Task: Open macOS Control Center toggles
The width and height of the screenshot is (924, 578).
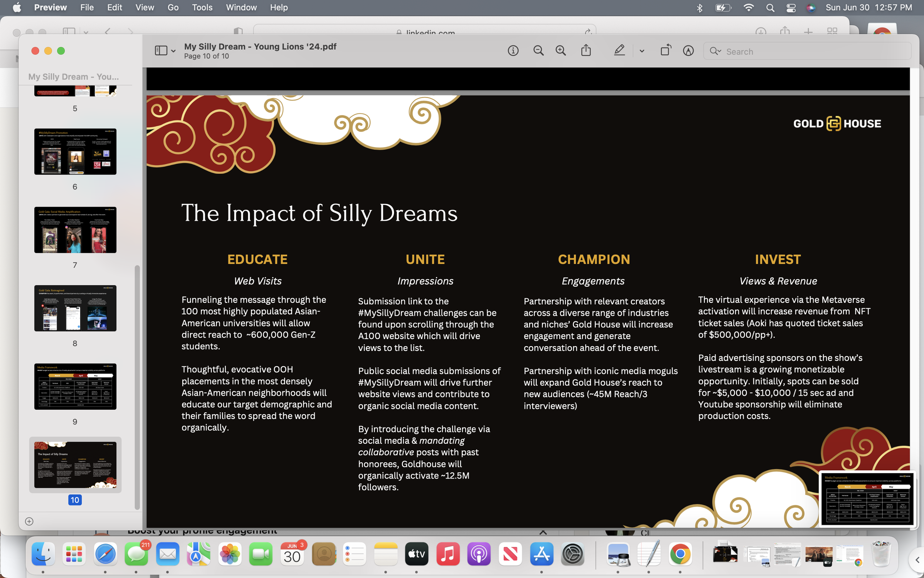Action: click(791, 8)
